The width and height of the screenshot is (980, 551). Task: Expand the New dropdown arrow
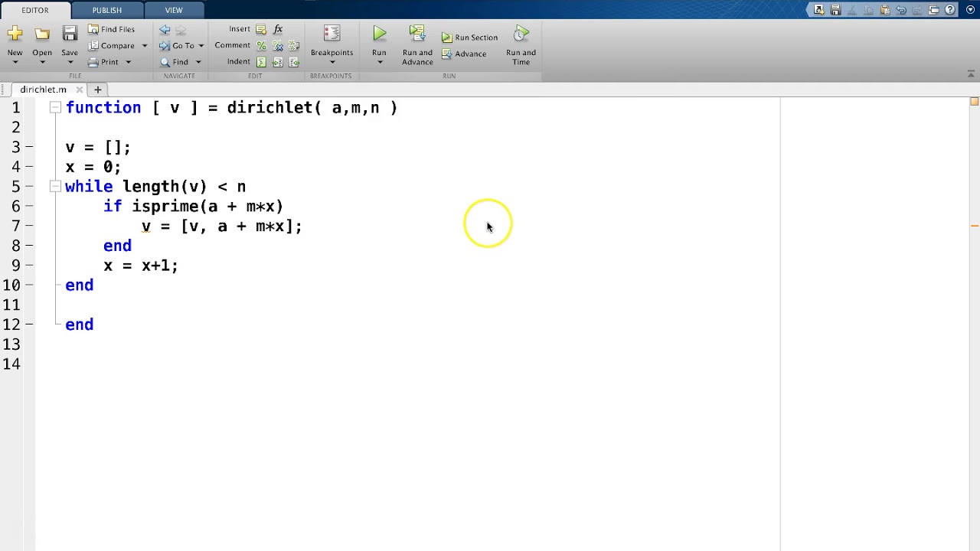click(x=15, y=62)
